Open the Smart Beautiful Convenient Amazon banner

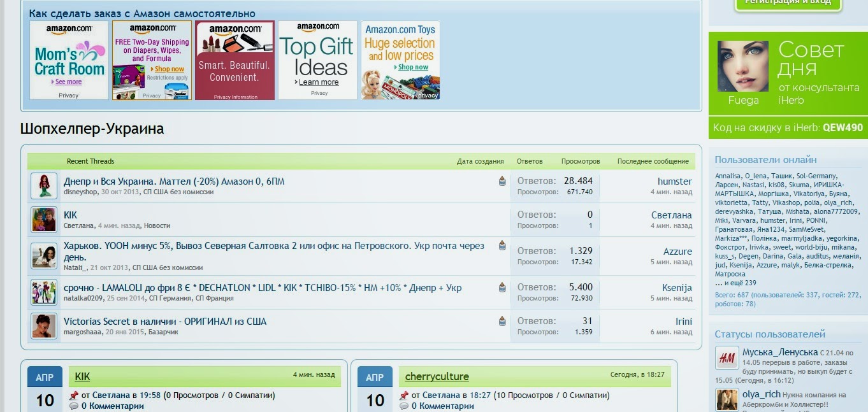tap(235, 60)
